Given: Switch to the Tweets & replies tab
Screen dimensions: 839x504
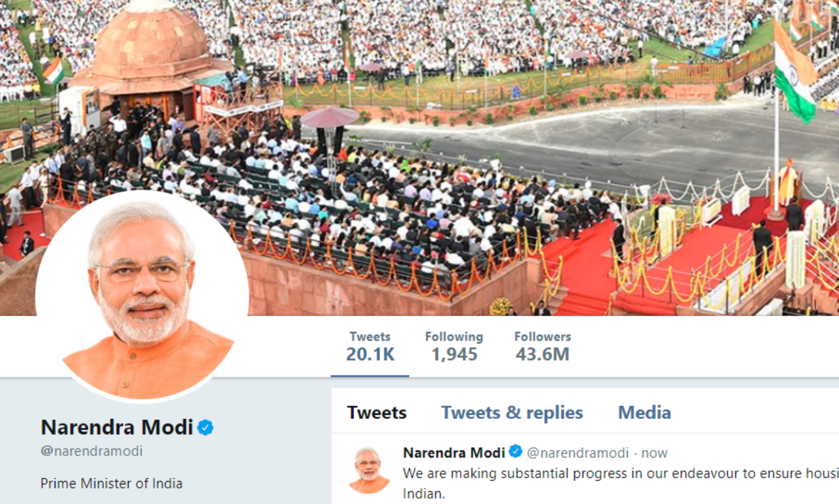Looking at the screenshot, I should click(x=512, y=413).
